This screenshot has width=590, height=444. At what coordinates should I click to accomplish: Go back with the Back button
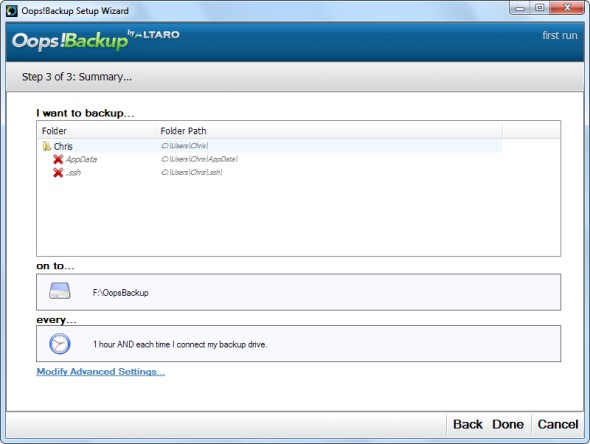(467, 424)
